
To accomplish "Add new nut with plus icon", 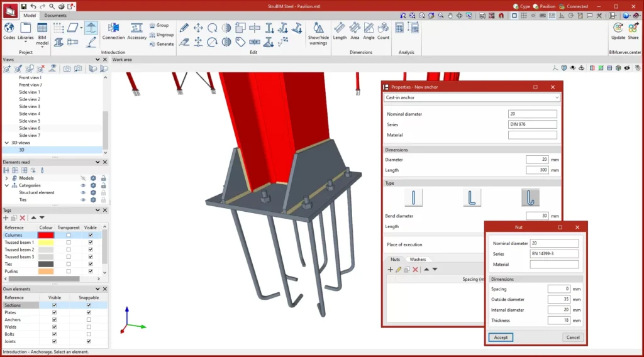I will coord(390,269).
